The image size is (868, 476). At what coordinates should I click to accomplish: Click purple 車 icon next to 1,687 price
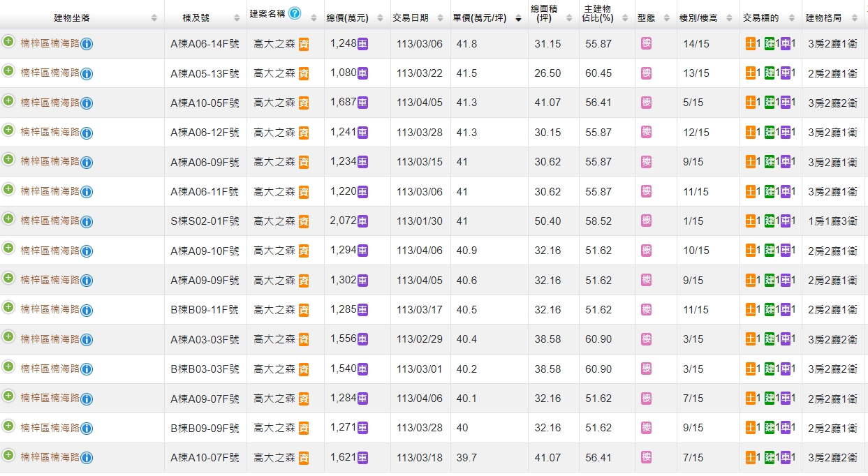point(363,103)
